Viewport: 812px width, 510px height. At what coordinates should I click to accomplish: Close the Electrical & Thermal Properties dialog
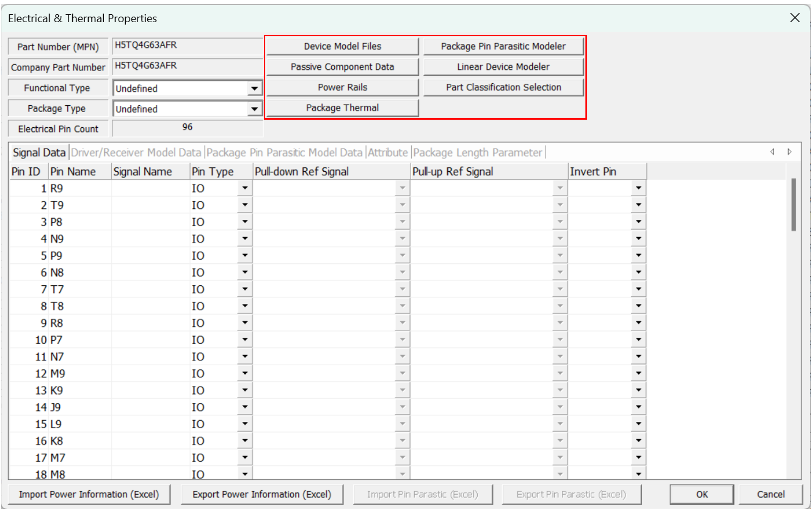[795, 18]
